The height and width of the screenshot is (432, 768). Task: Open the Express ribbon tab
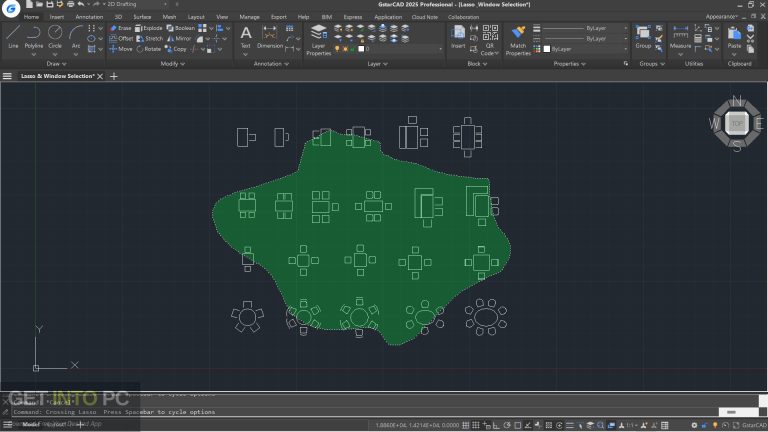(x=352, y=17)
